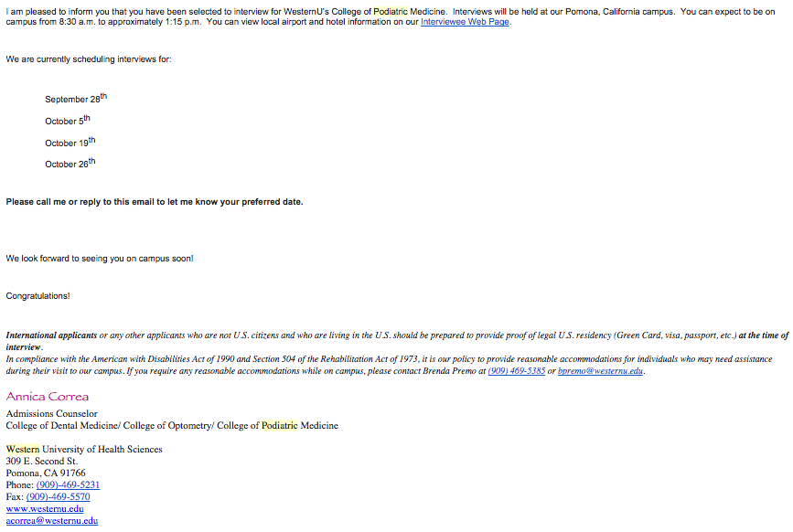
Task: Click the "309 E. Second St." address line
Action: (x=42, y=462)
